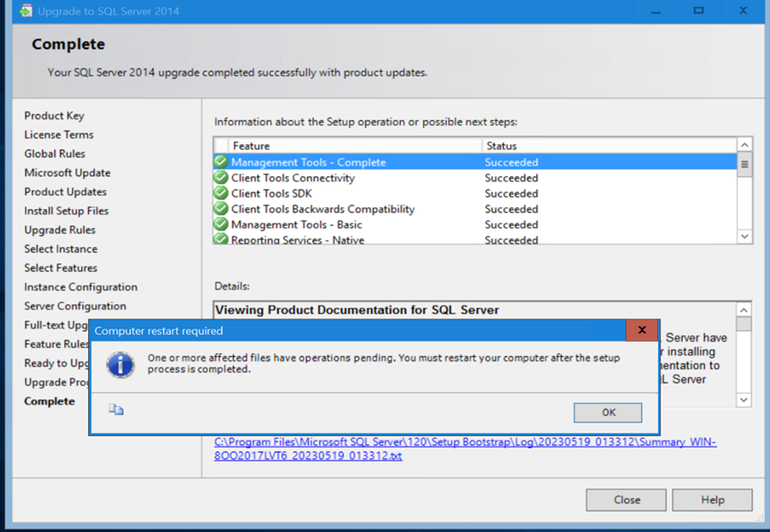Click Viewing Product Documentation for SQL Server heading

point(357,310)
